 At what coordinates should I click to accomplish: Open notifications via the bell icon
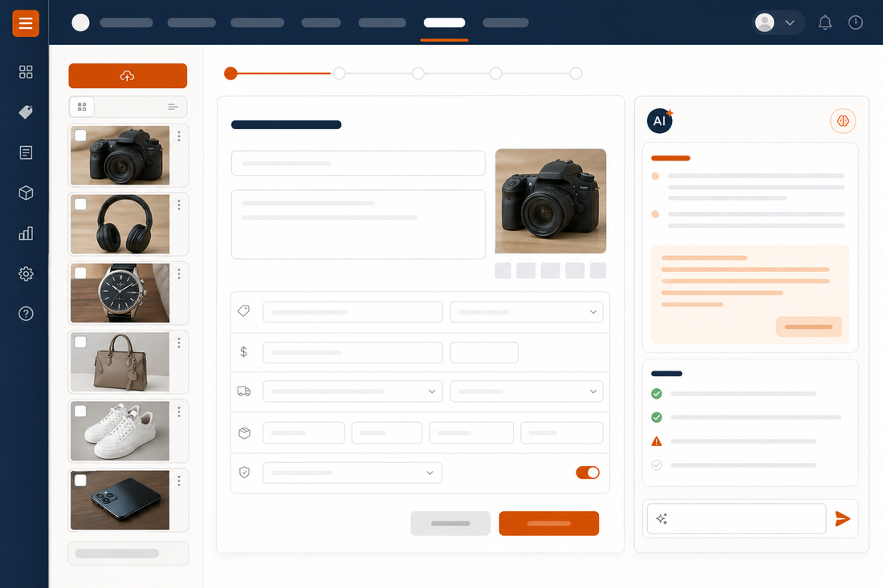pos(824,22)
